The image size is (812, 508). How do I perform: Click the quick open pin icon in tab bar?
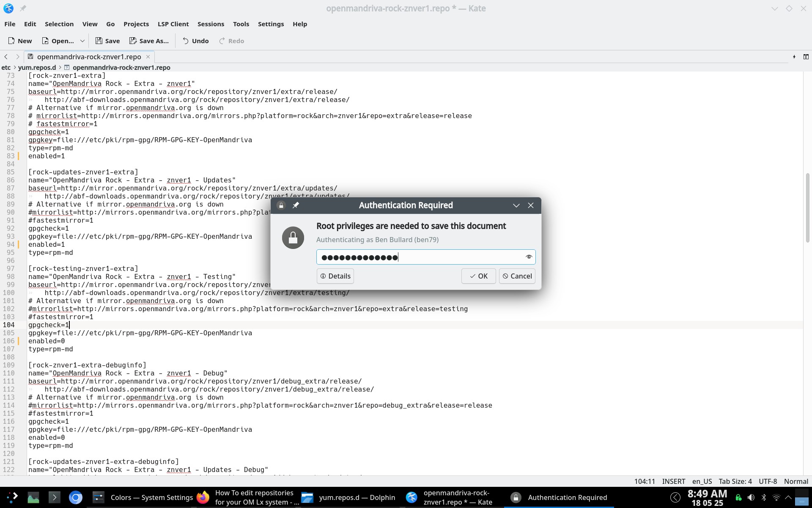(x=794, y=57)
